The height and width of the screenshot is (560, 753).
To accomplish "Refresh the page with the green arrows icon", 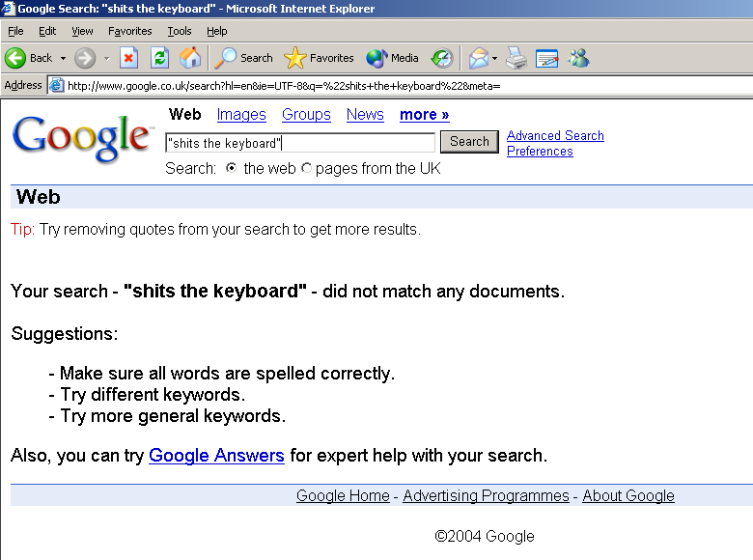I will click(159, 58).
